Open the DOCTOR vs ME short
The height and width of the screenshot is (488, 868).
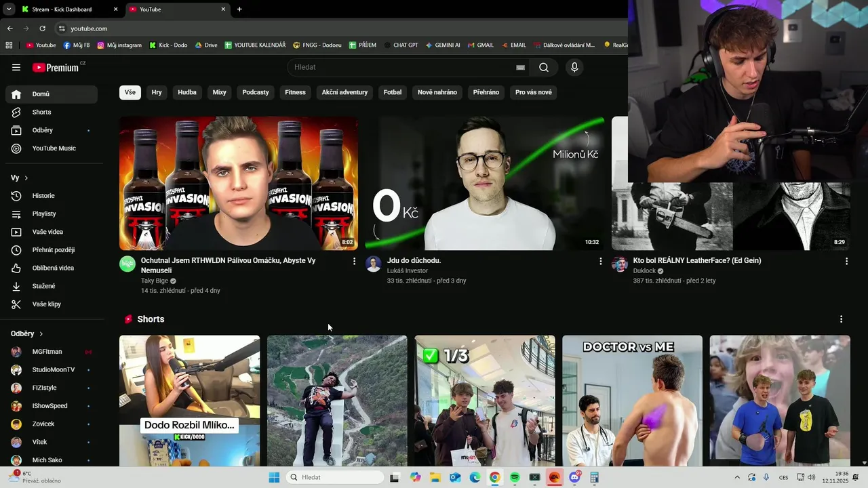(x=632, y=401)
